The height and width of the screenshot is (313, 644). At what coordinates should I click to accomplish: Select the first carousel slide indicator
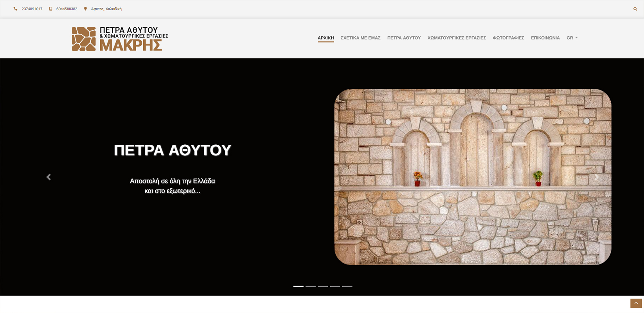pos(298,286)
